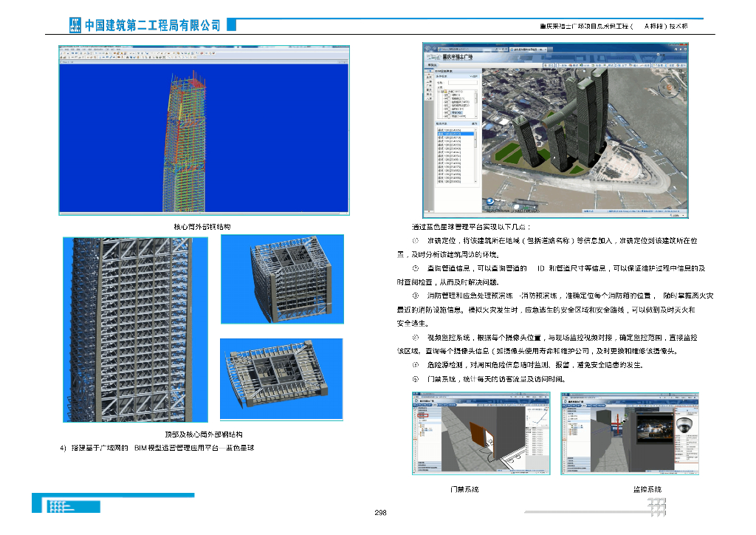Click the red-outlined menu item in access control panel

point(423,415)
